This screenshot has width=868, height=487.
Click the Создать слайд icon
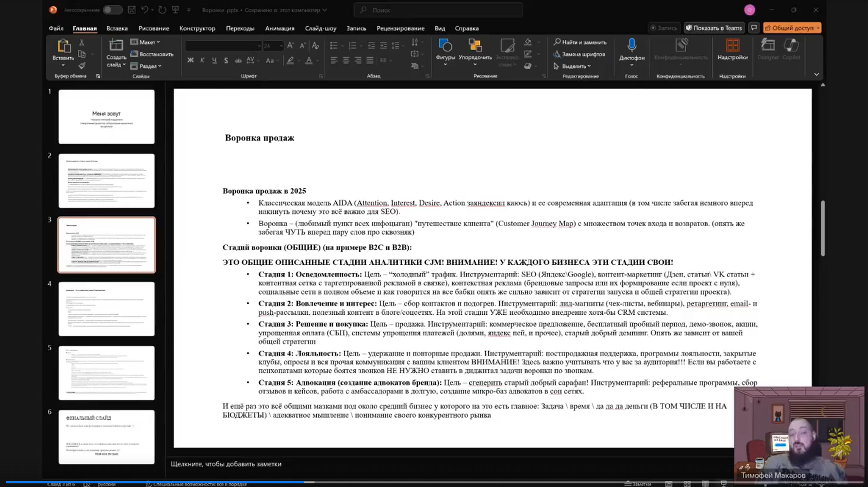(x=116, y=46)
